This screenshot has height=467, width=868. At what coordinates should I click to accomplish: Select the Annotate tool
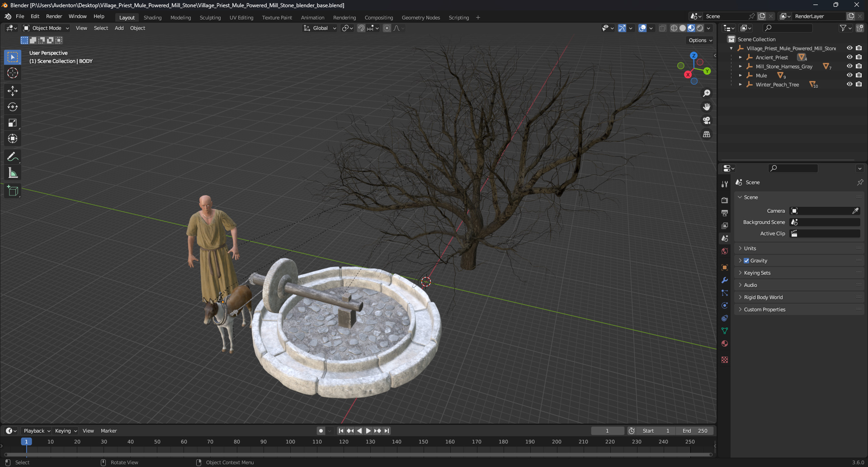click(13, 157)
